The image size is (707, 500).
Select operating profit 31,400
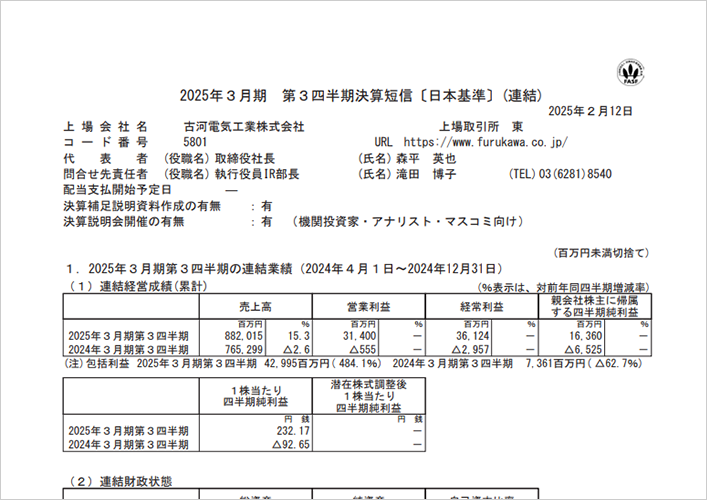(359, 336)
